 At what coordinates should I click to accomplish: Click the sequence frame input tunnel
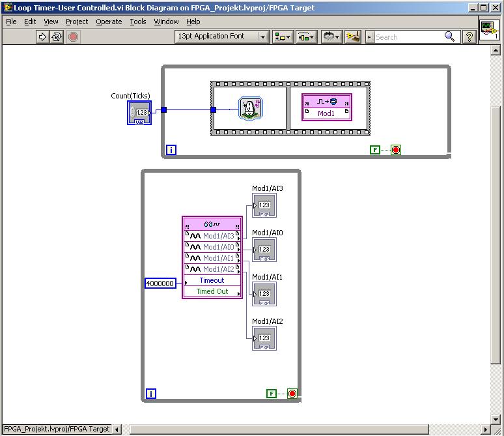point(213,109)
